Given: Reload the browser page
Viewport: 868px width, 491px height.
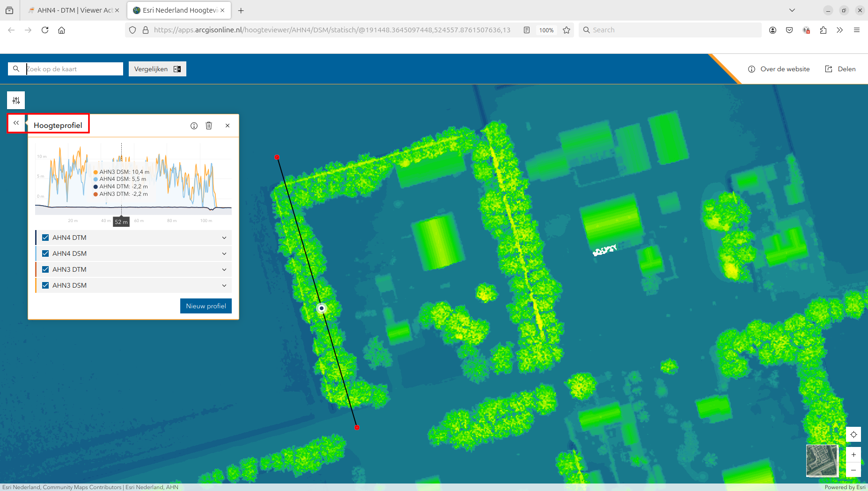Looking at the screenshot, I should point(45,30).
